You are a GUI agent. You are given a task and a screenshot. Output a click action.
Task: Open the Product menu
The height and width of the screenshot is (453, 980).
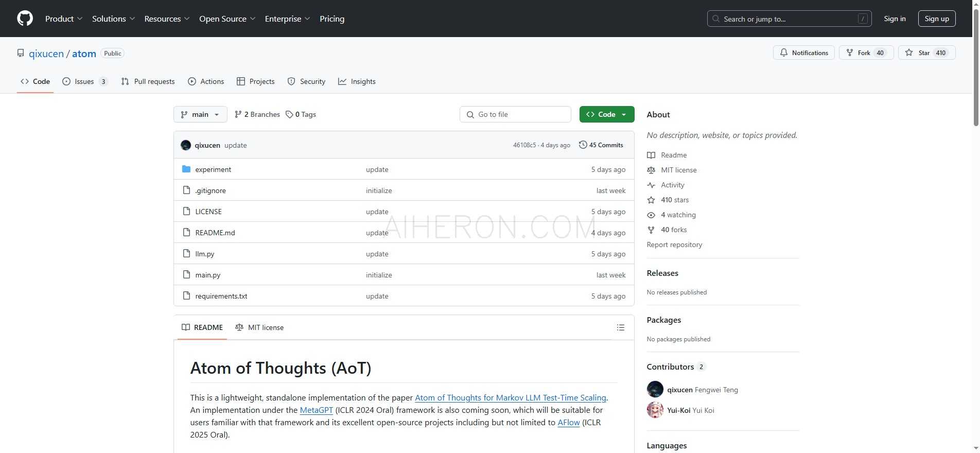(64, 19)
